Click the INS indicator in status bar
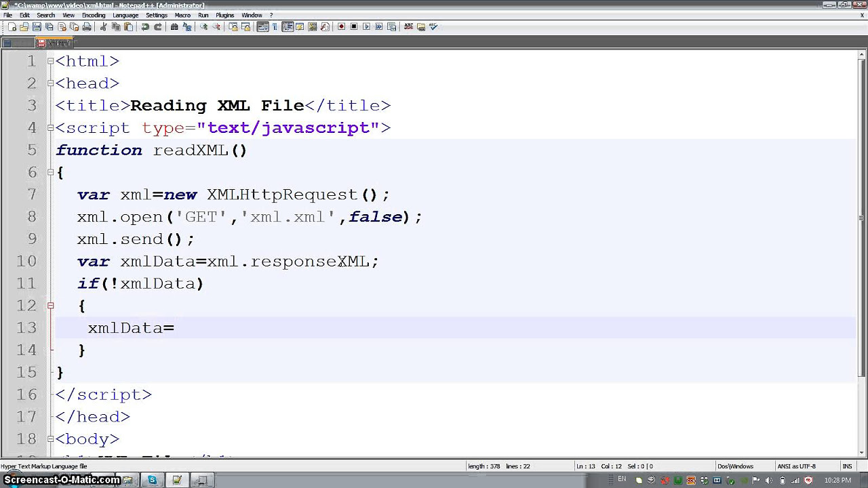 click(847, 466)
